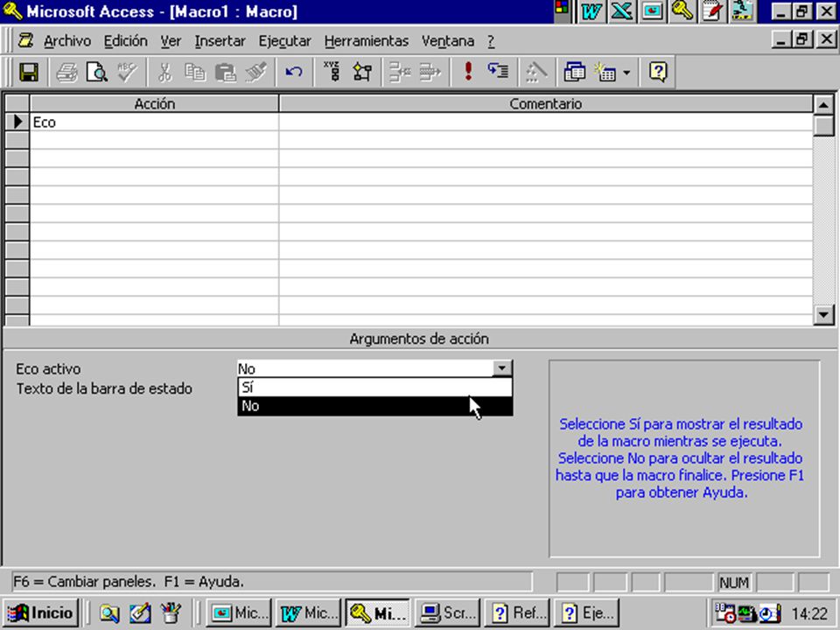Open the Ejecutar menu
This screenshot has height=630, width=840.
[x=284, y=41]
